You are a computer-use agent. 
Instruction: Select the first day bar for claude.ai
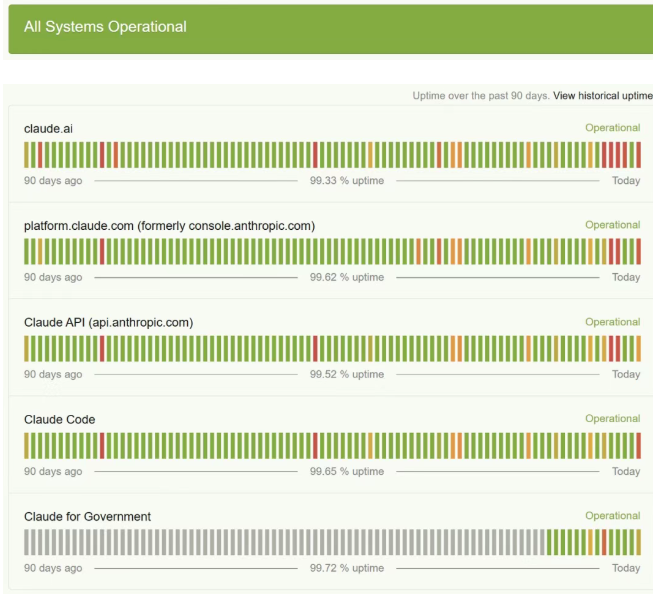pyautogui.click(x=26, y=155)
